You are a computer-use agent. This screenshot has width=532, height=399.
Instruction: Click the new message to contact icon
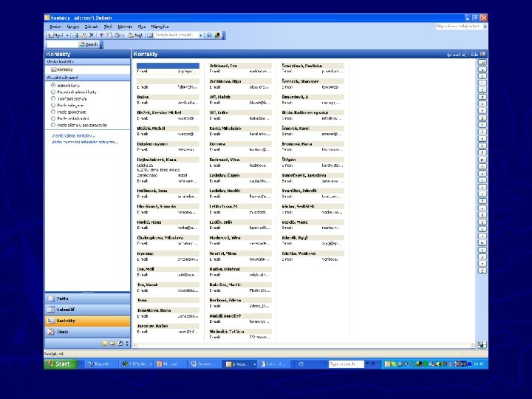click(x=109, y=35)
